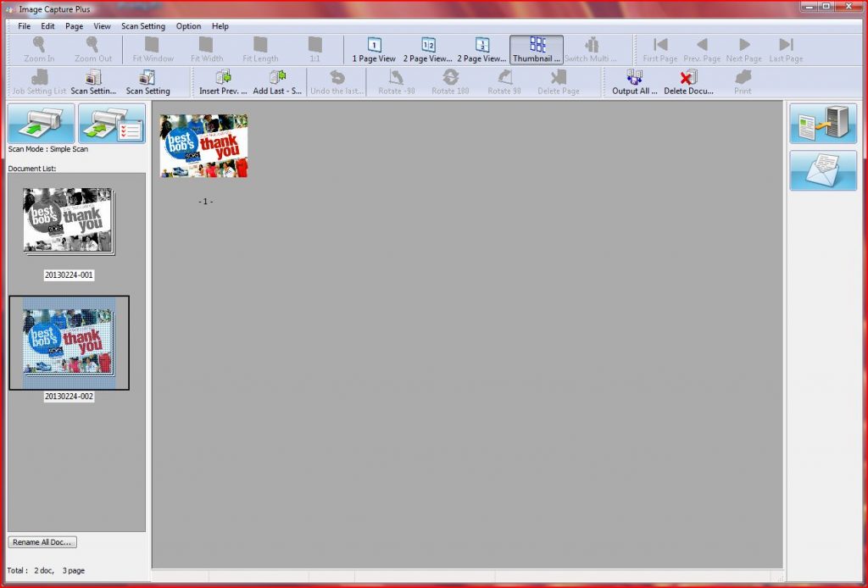Click the scanner with checklist job button
Screen dimensions: 868x588
tap(112, 123)
